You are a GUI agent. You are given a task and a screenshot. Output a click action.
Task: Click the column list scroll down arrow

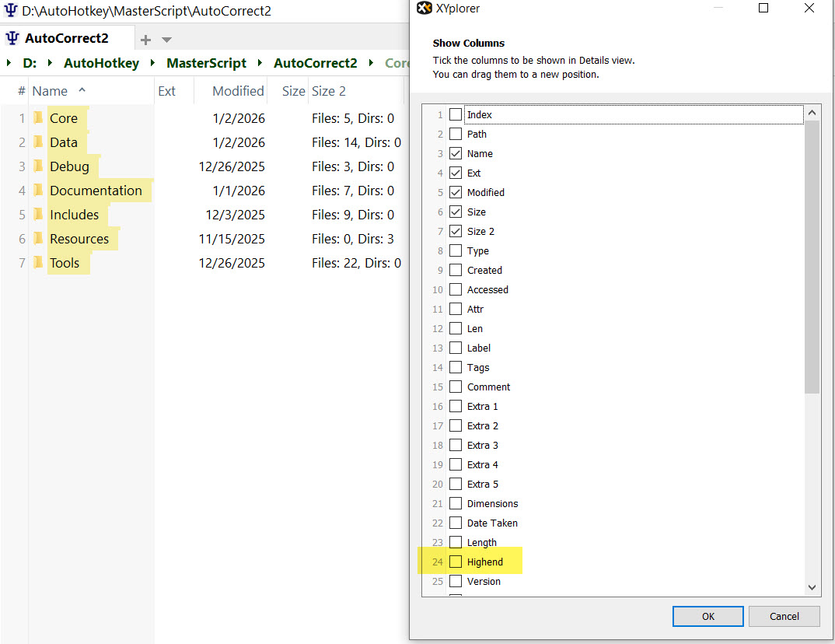[812, 588]
